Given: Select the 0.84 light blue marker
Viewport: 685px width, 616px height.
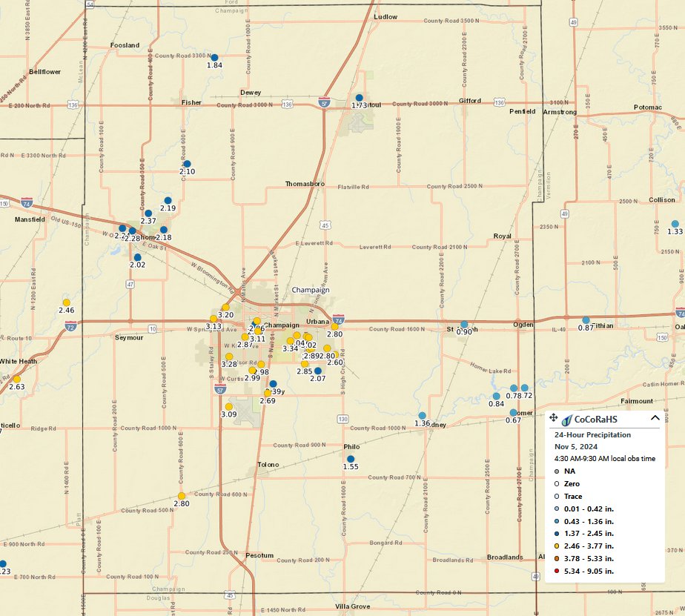Looking at the screenshot, I should click(496, 397).
